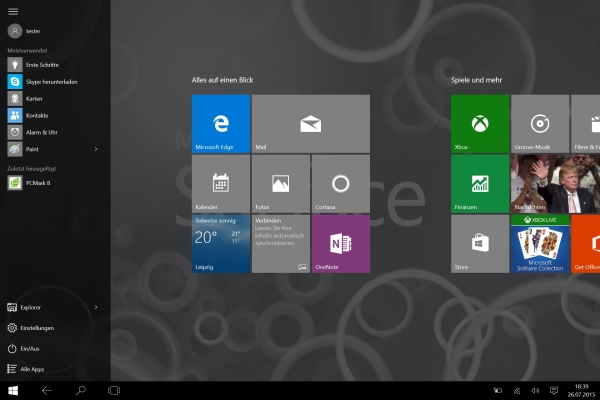Open the Store tile
This screenshot has height=400, width=600.
click(480, 244)
